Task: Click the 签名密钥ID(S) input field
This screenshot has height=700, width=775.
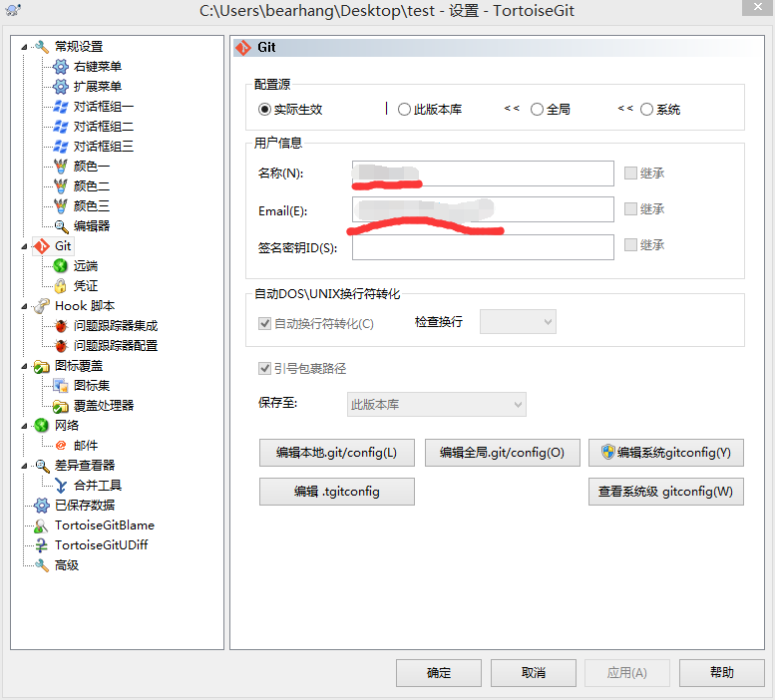Action: [483, 247]
